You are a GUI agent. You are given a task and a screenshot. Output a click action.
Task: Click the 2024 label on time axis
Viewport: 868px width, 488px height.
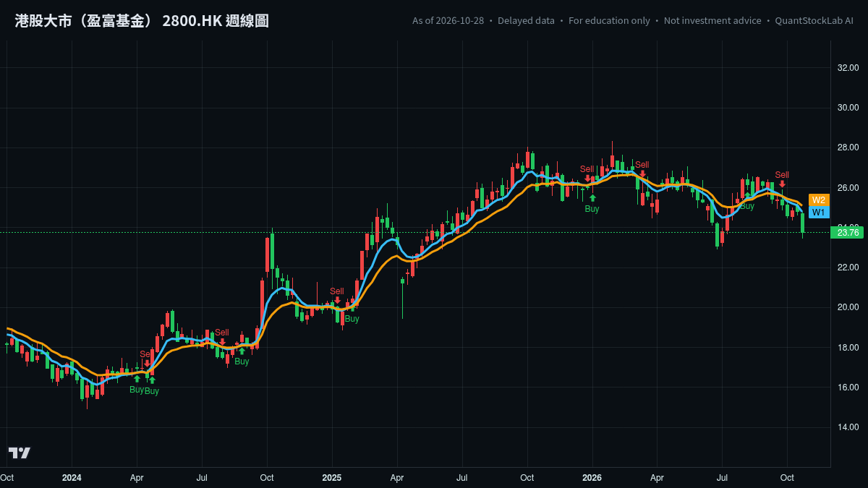(72, 478)
